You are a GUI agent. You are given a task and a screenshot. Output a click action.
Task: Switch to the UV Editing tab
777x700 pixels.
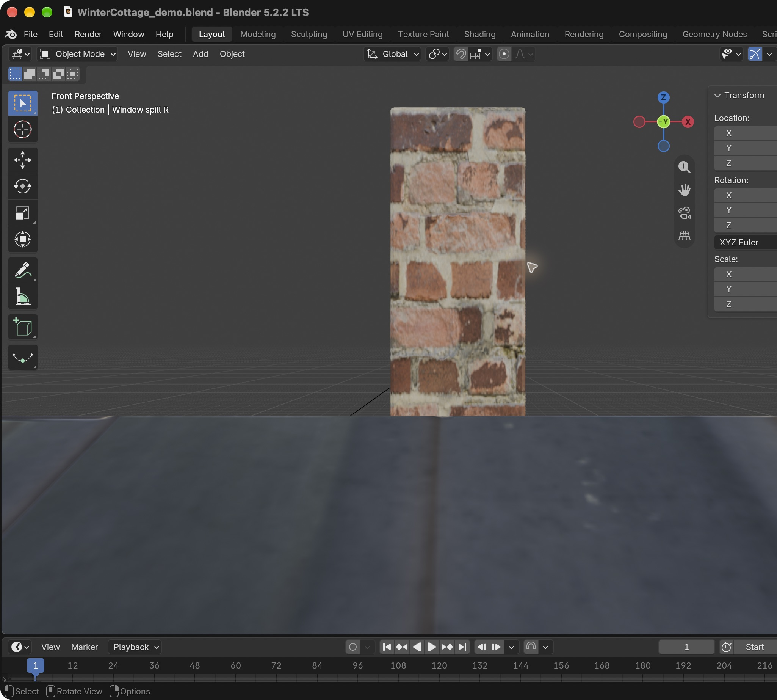363,34
